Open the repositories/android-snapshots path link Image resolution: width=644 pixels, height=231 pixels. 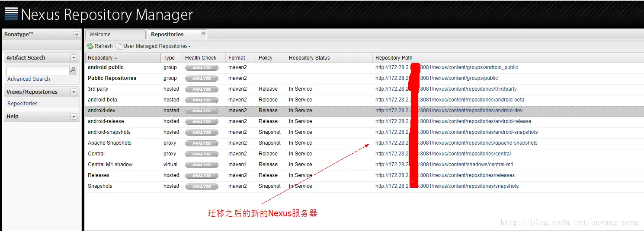click(x=457, y=132)
